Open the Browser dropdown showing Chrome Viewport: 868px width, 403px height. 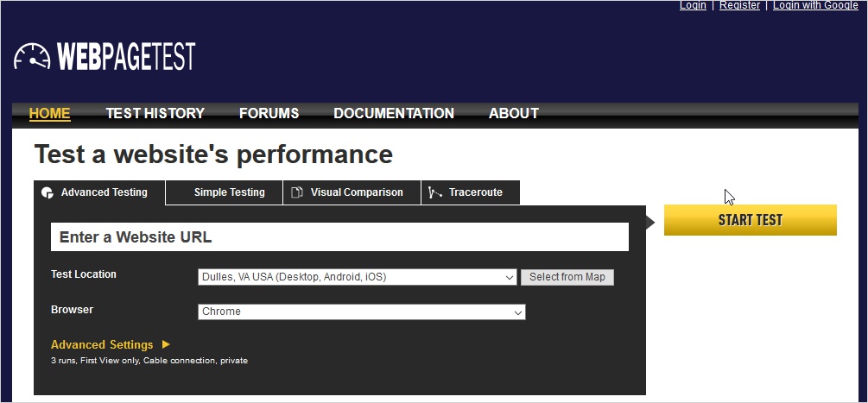pyautogui.click(x=361, y=312)
